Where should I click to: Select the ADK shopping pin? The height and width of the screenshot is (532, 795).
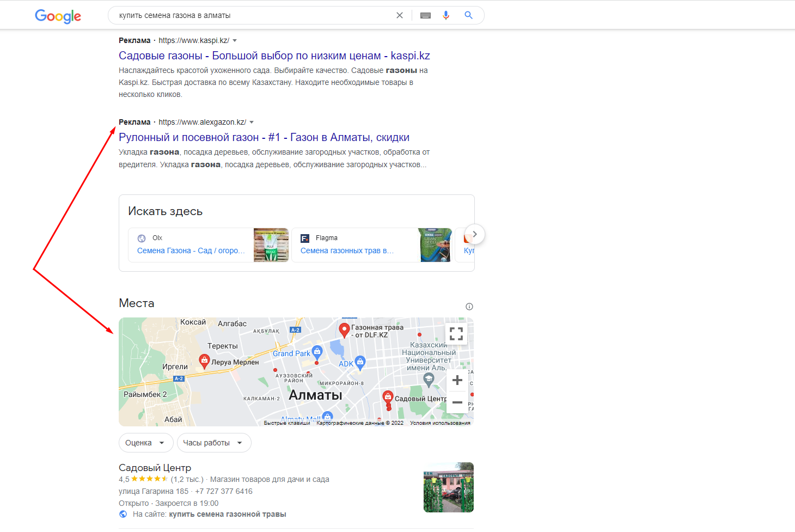pos(360,363)
